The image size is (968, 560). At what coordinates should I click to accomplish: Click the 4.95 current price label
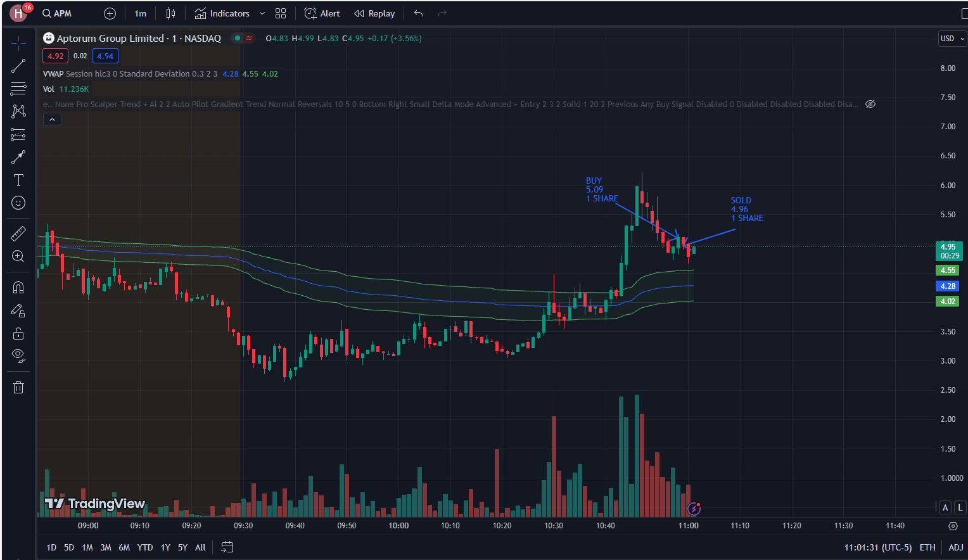(x=949, y=251)
